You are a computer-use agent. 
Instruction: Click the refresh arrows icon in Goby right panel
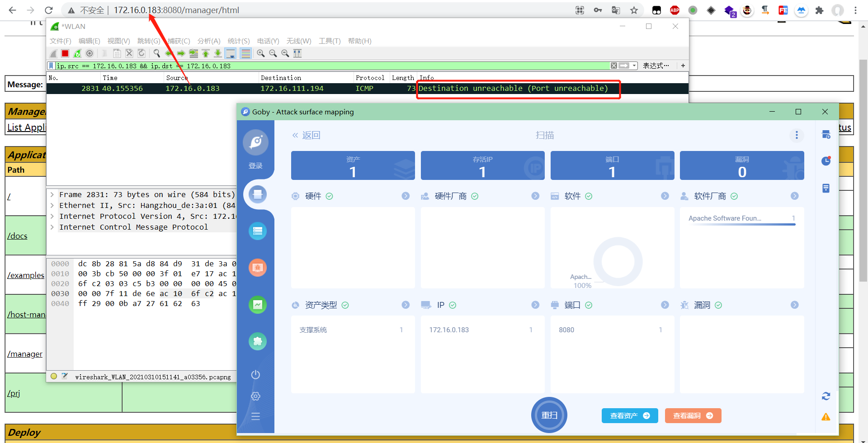click(x=826, y=396)
